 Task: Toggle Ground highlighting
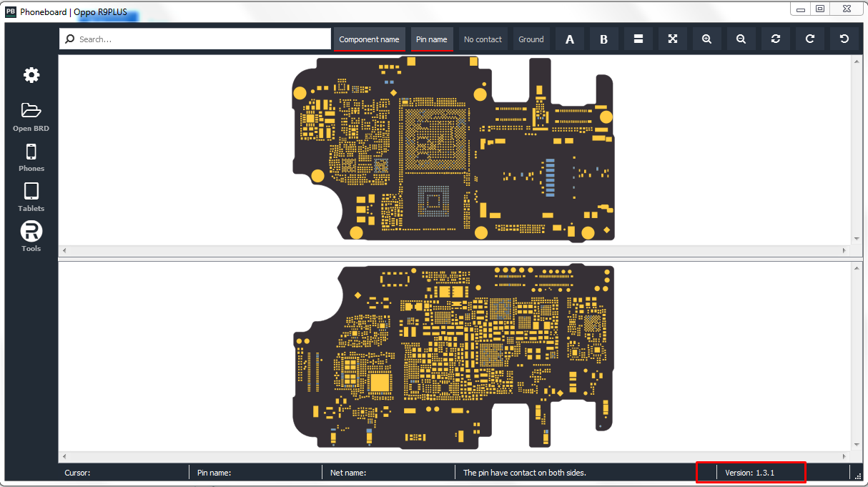coord(531,39)
